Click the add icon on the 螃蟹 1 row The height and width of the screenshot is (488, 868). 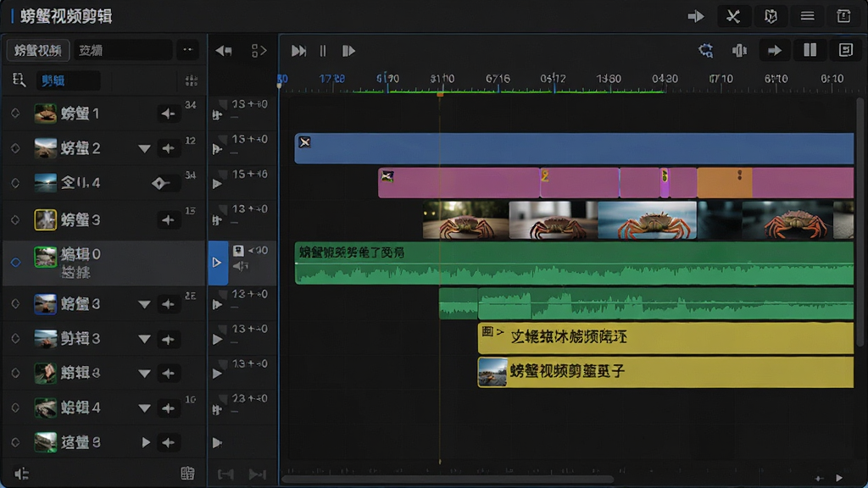pyautogui.click(x=169, y=114)
